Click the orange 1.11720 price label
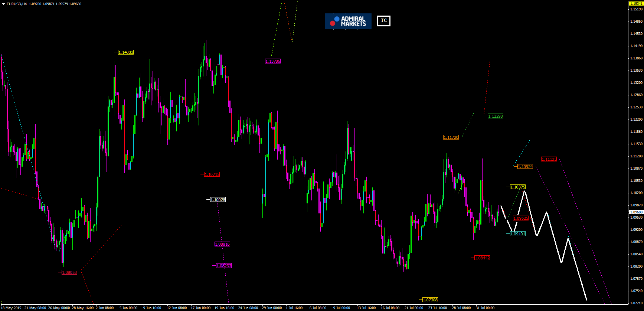The width and height of the screenshot is (644, 311). coord(451,137)
